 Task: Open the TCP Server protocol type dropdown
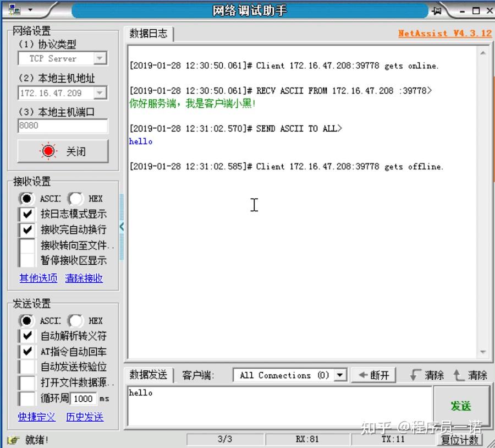pyautogui.click(x=99, y=58)
